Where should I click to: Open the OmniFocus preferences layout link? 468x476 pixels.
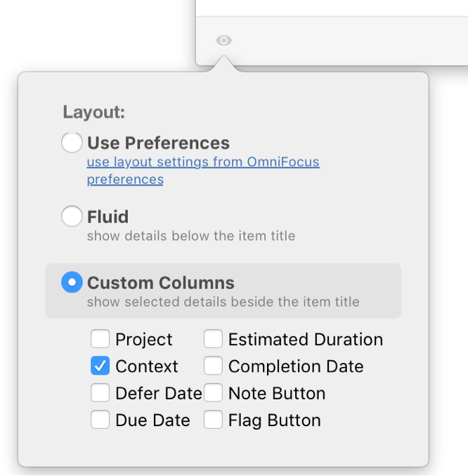tap(203, 162)
